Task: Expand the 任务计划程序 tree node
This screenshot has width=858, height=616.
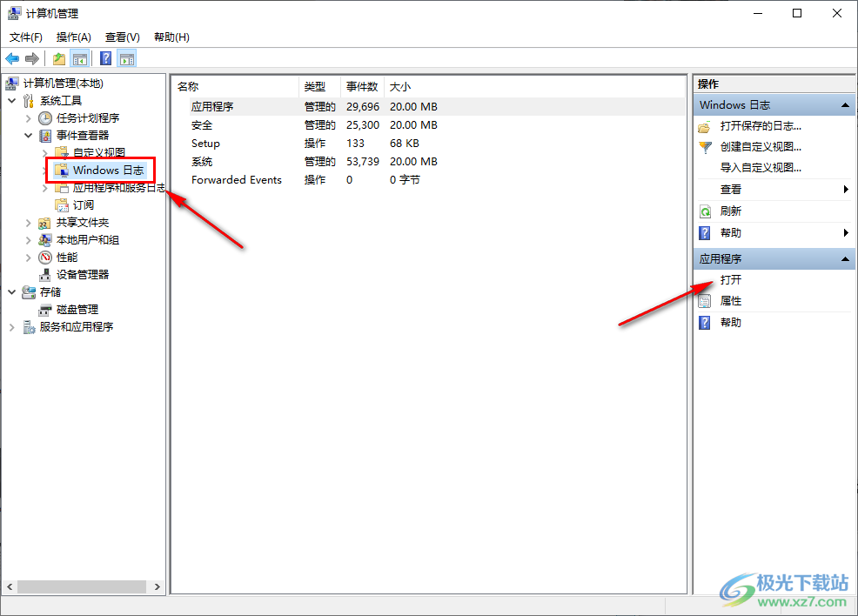Action: [29, 118]
